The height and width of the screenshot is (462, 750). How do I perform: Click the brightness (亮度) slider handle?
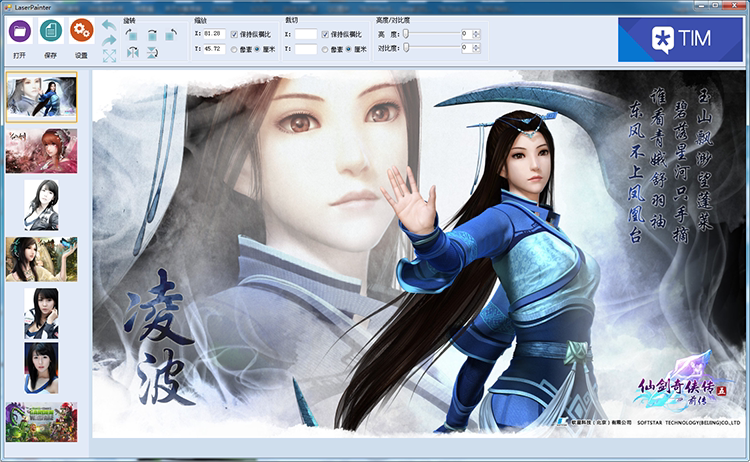(x=406, y=34)
